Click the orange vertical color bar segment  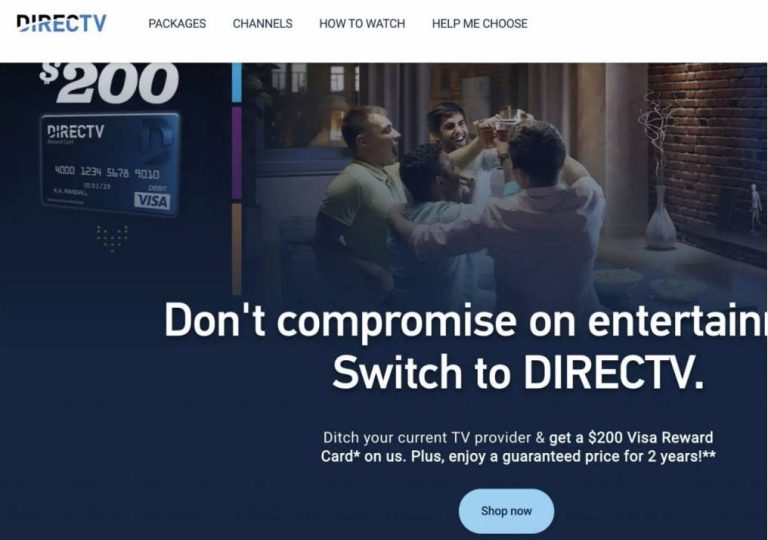(237, 249)
